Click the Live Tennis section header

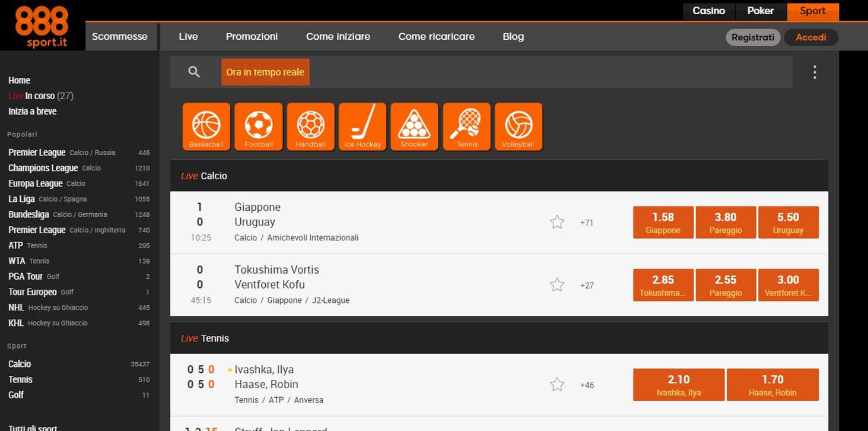click(499, 338)
